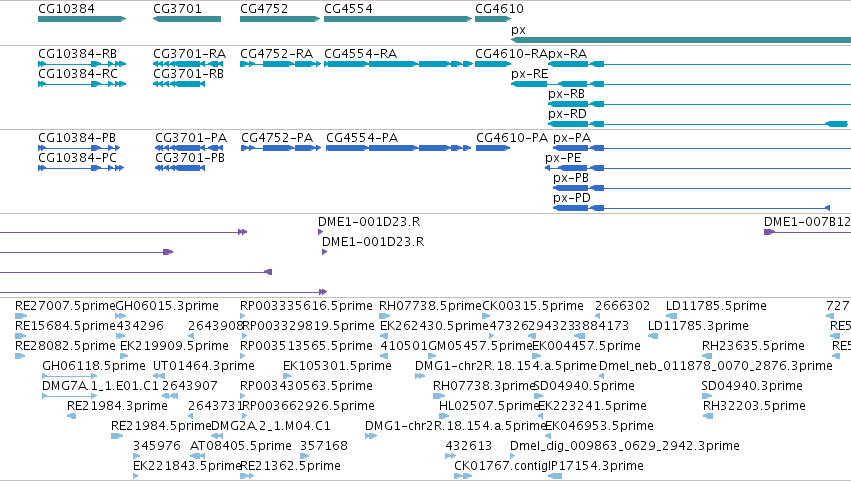Click the CG4554 gene arrow bar
This screenshot has width=851, height=481.
[398, 19]
